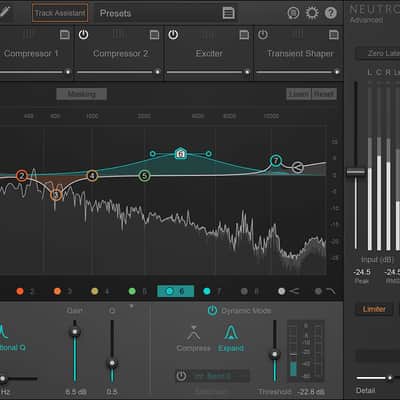Open the preset list browser icon
400x400 pixels.
[228, 13]
